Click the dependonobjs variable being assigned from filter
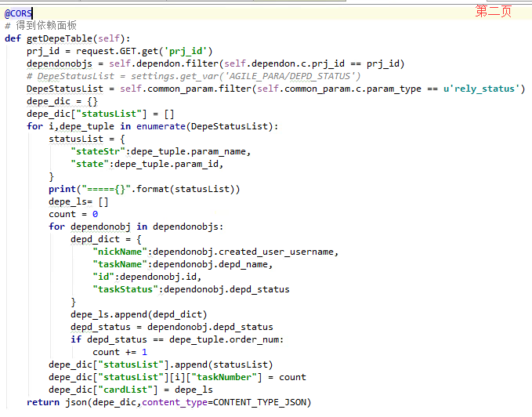 (60, 63)
